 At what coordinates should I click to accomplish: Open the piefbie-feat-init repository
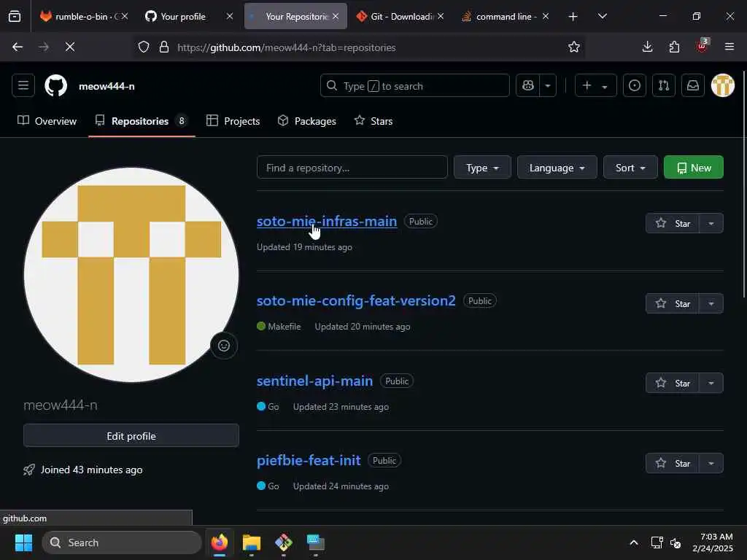click(309, 461)
